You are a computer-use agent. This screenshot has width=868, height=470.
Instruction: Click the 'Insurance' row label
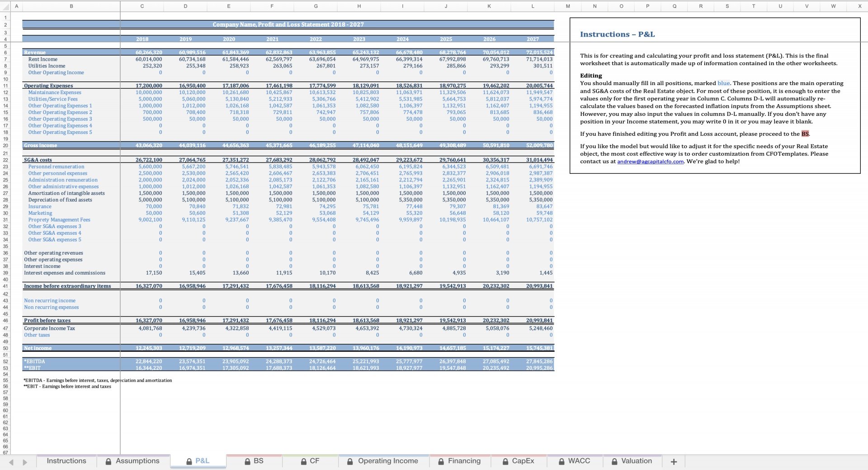coord(40,207)
